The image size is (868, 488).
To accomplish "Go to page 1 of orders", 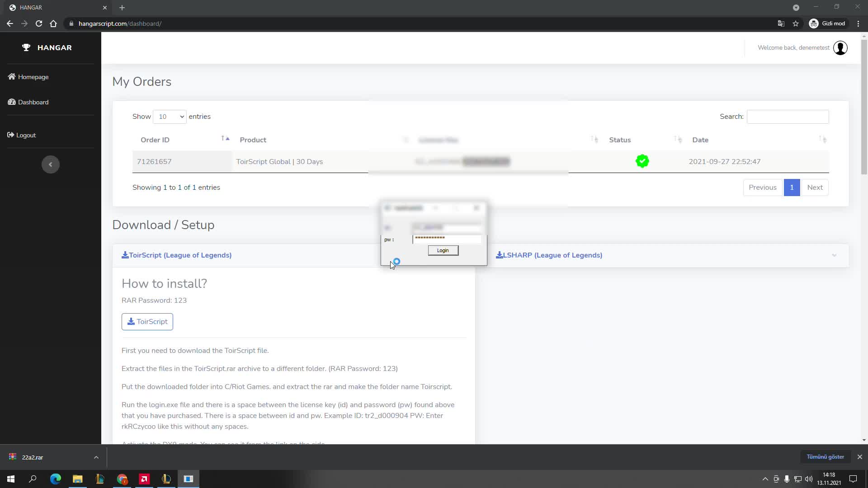I will click(792, 188).
